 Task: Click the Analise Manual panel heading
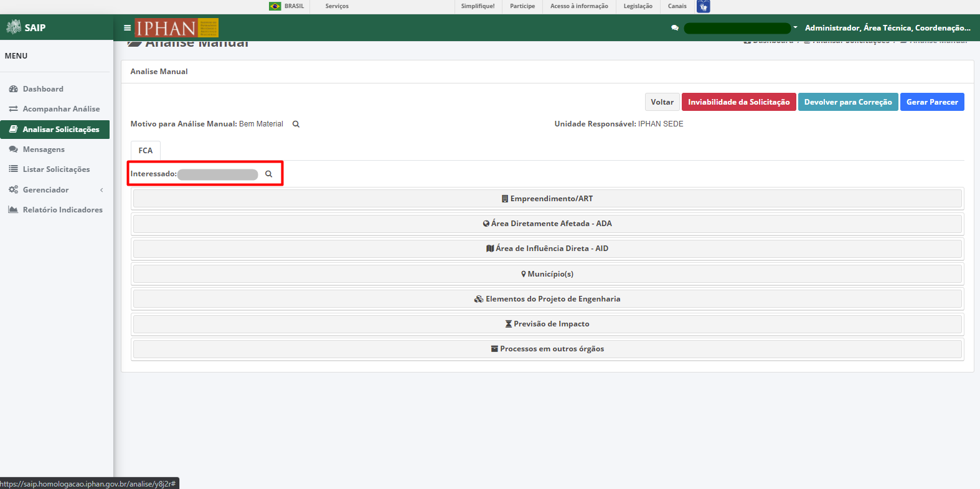[159, 72]
